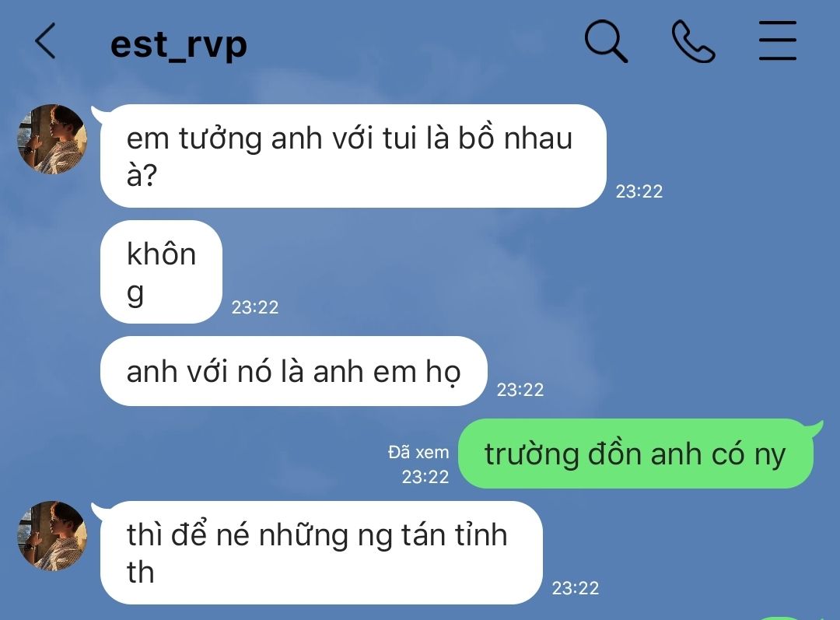Image resolution: width=840 pixels, height=620 pixels.
Task: Select the 'không' message bubble
Action: (161, 271)
